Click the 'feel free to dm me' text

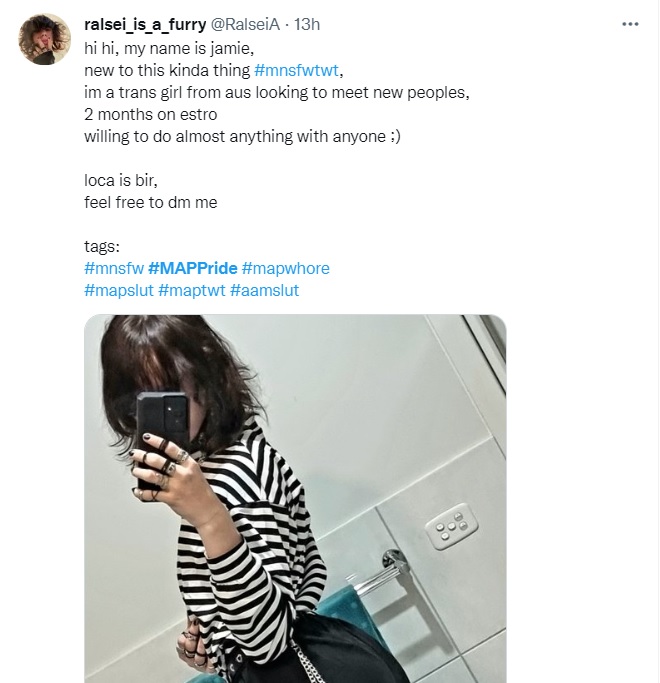(151, 202)
